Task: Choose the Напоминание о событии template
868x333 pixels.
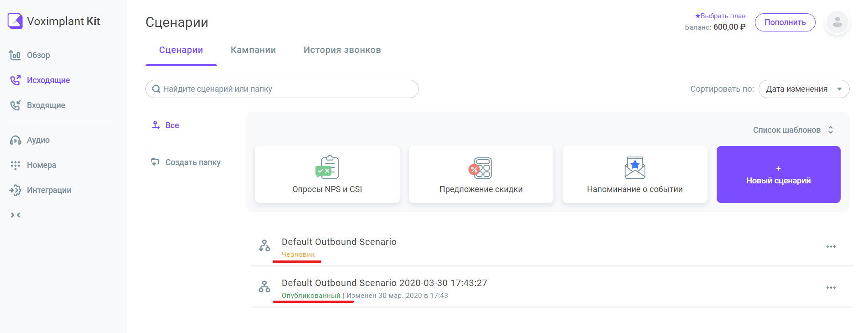Action: tap(635, 174)
